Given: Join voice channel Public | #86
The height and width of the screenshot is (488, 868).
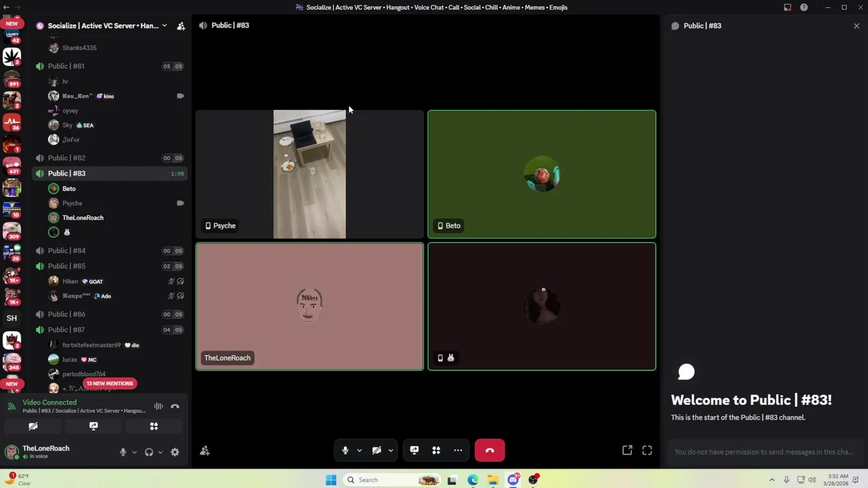Looking at the screenshot, I should click(108, 314).
